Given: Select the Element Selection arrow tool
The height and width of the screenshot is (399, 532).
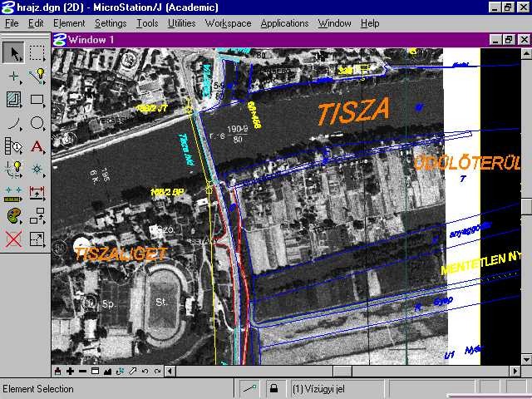Looking at the screenshot, I should point(13,53).
